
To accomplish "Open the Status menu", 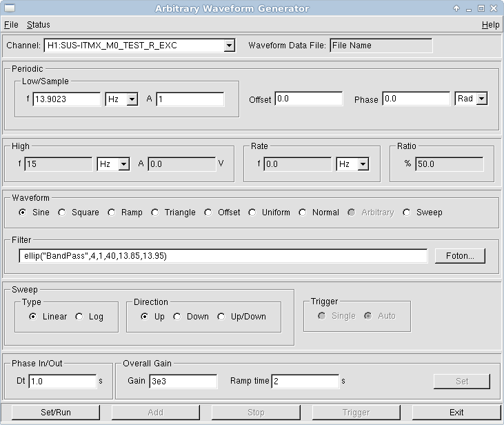I will tap(38, 25).
